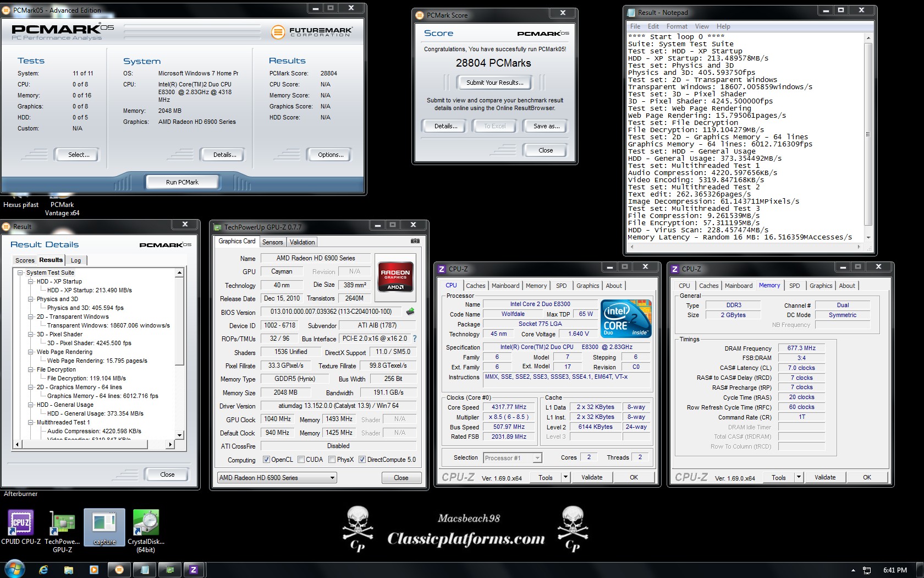924x578 pixels.
Task: Select Transparent Windows result row
Action: [x=108, y=325]
